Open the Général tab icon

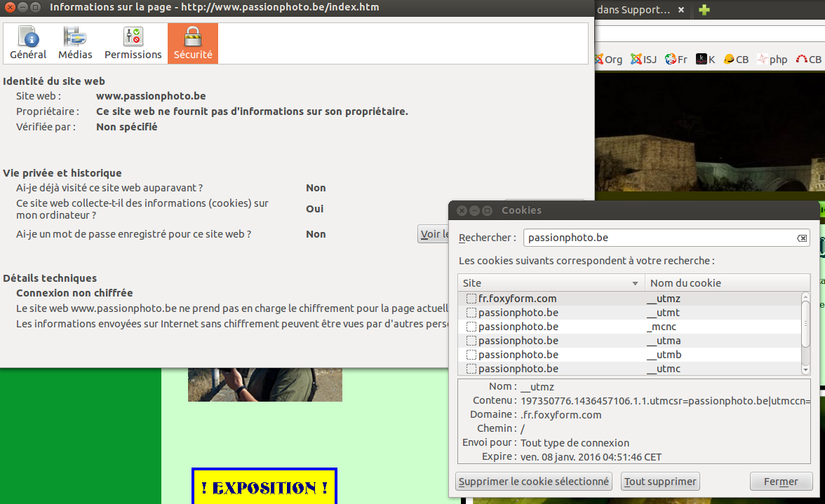tap(28, 43)
